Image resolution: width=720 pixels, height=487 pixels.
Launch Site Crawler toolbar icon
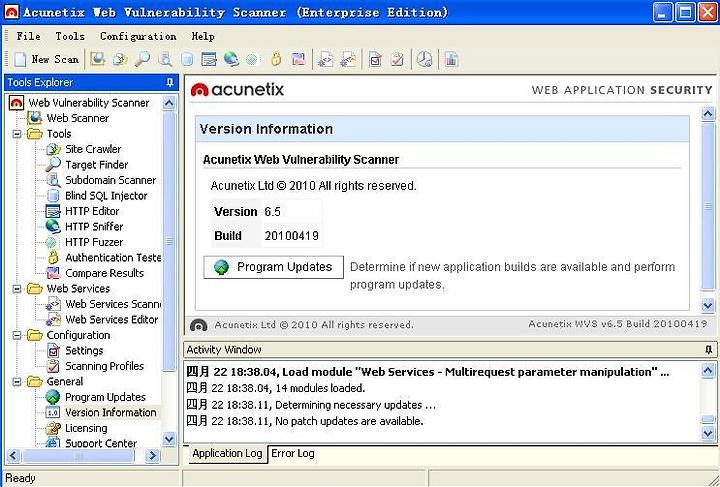tap(120, 59)
